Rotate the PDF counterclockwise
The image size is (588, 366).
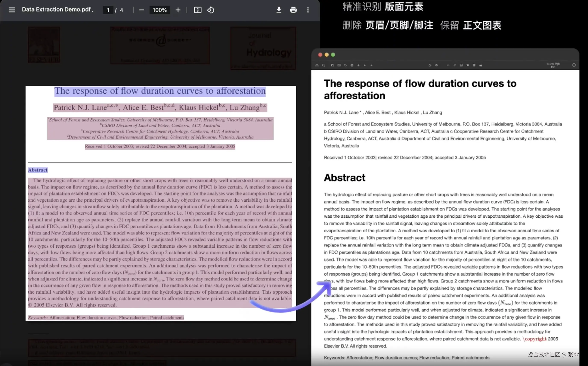pos(211,10)
